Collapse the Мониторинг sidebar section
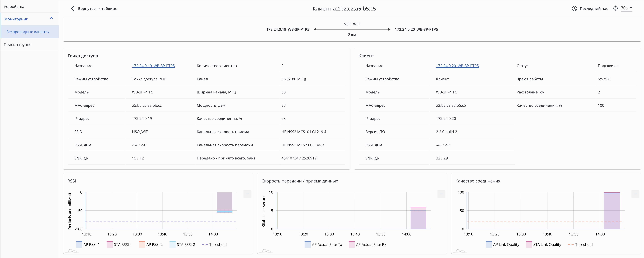 (x=51, y=18)
